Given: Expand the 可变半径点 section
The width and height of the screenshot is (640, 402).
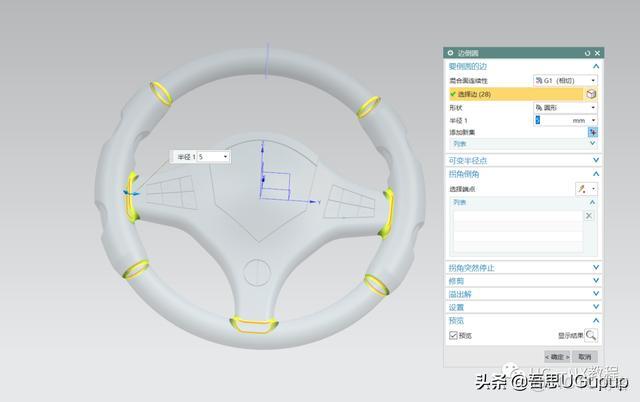Looking at the screenshot, I should (x=596, y=160).
